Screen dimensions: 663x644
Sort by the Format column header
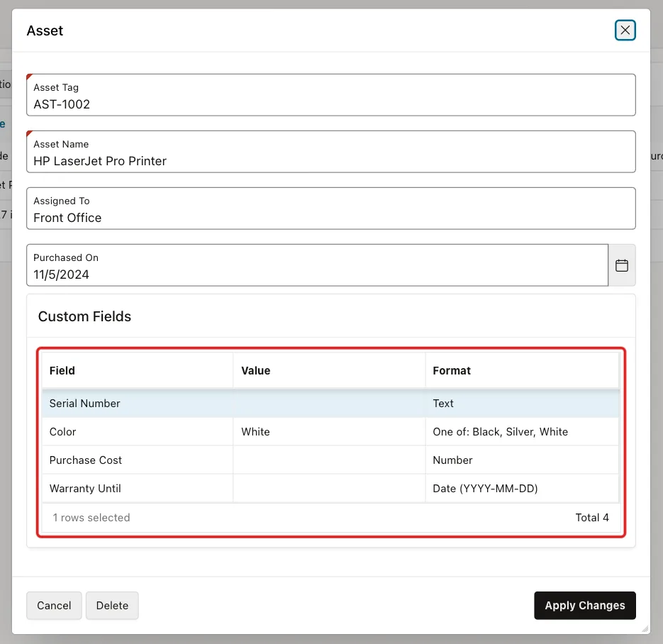[522, 370]
